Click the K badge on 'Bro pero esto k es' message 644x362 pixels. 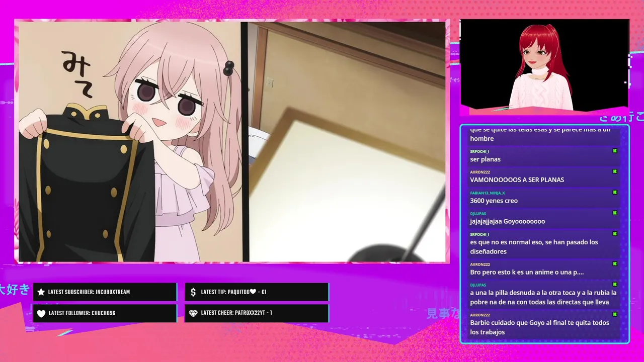(x=614, y=264)
